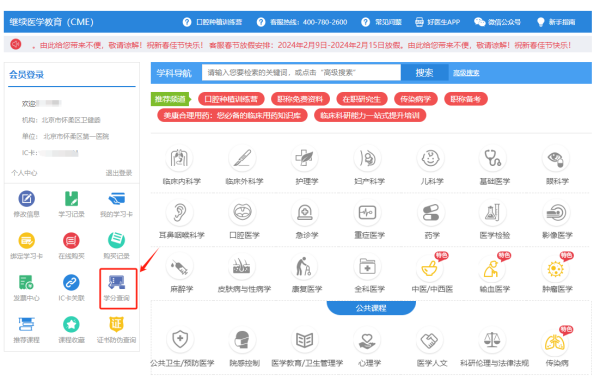Select the 药学 pills icon
Image resolution: width=600 pixels, height=381 pixels.
[x=430, y=212]
